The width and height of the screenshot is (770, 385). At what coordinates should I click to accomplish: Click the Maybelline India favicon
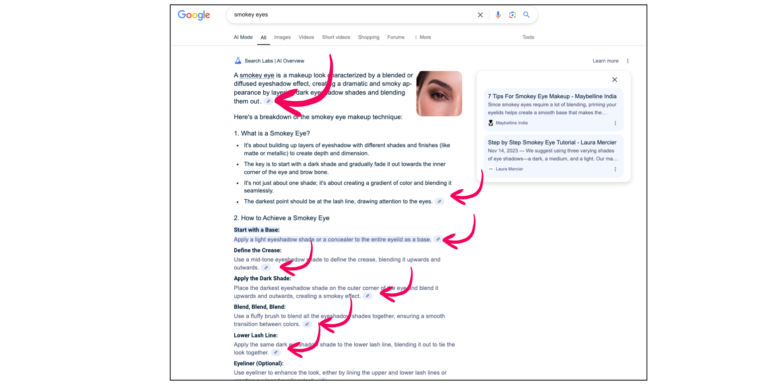click(x=491, y=123)
